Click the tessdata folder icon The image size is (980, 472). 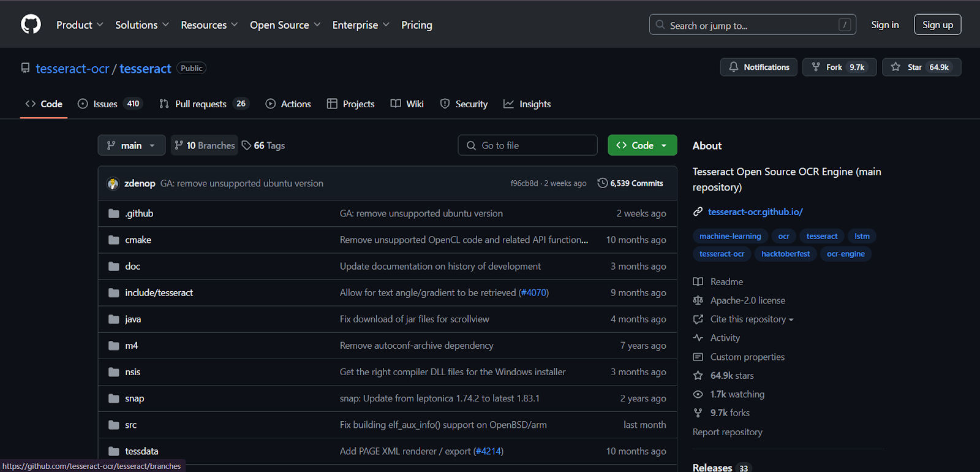coord(113,451)
